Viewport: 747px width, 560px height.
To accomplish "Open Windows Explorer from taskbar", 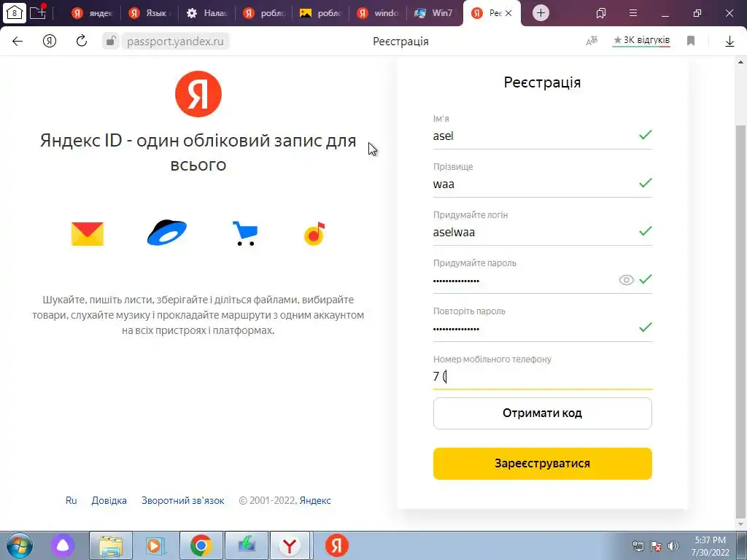I will click(111, 545).
